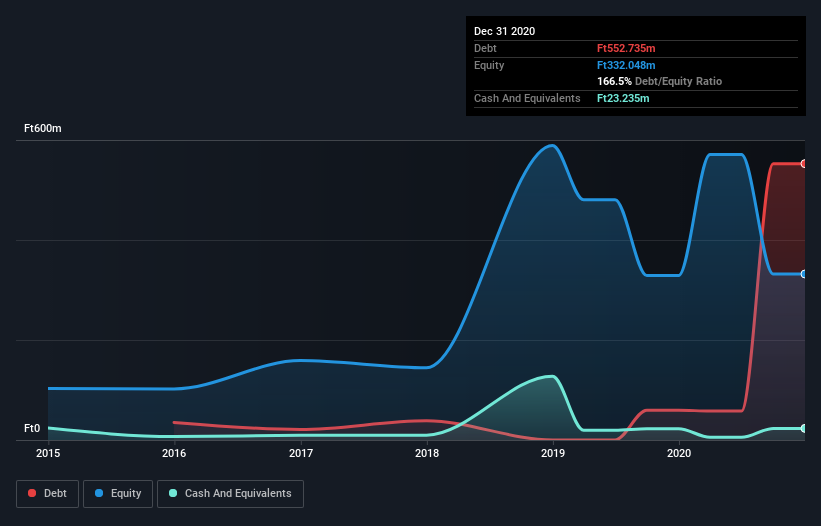The image size is (821, 526).
Task: Toggle the Equity series legend button
Action: click(118, 494)
